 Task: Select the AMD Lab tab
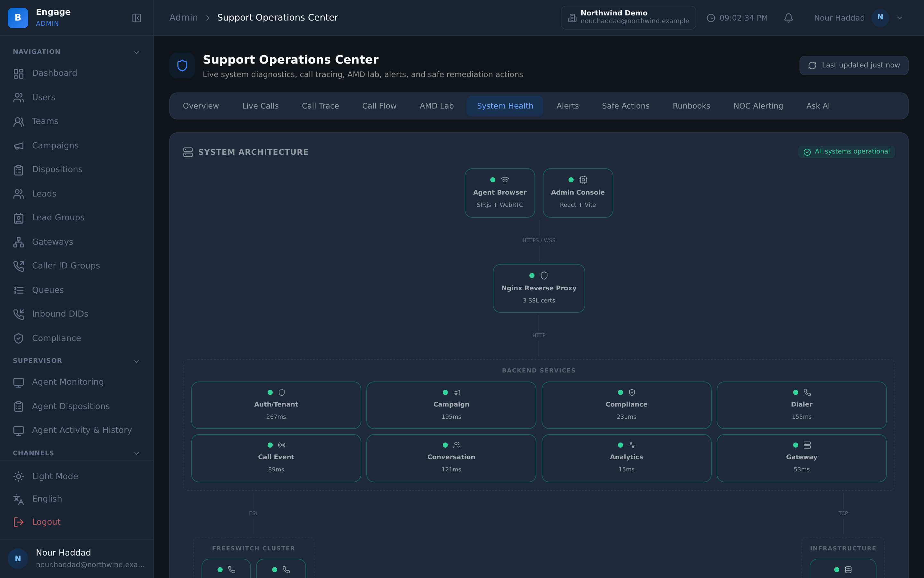point(437,106)
